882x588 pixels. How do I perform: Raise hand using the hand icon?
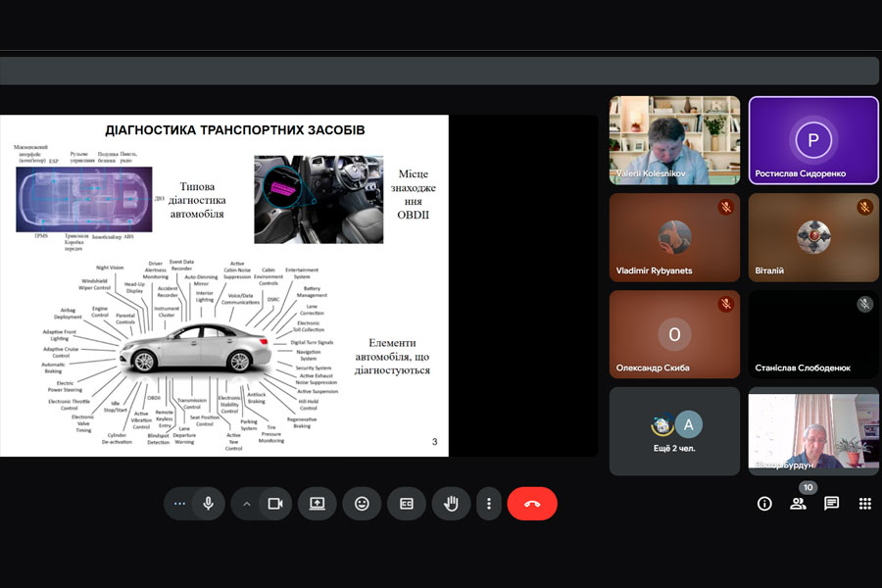point(451,504)
